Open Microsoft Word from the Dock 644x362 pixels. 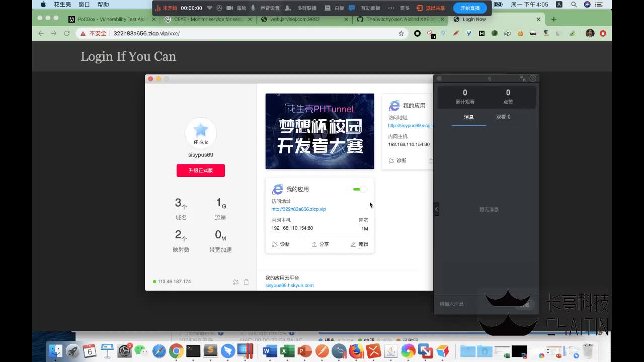[270, 350]
